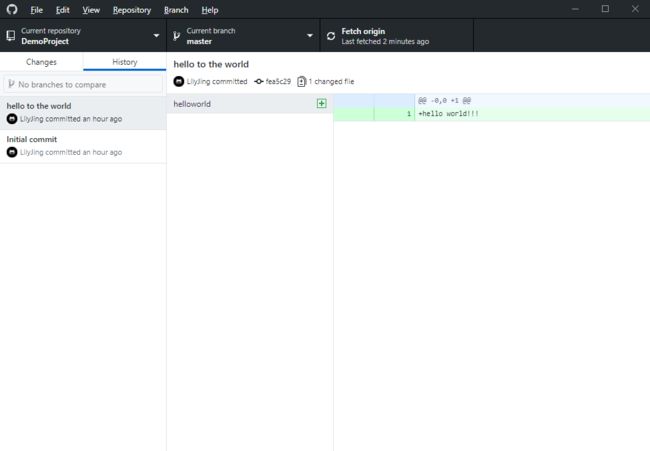Click the commit title header 'hello to the world'
This screenshot has height=451, width=650.
211,64
